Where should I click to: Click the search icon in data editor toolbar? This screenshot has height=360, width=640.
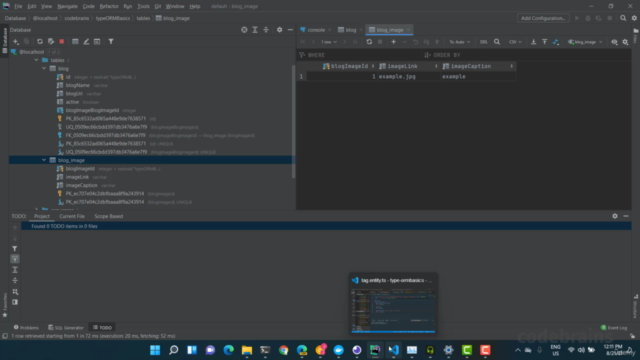click(x=497, y=42)
